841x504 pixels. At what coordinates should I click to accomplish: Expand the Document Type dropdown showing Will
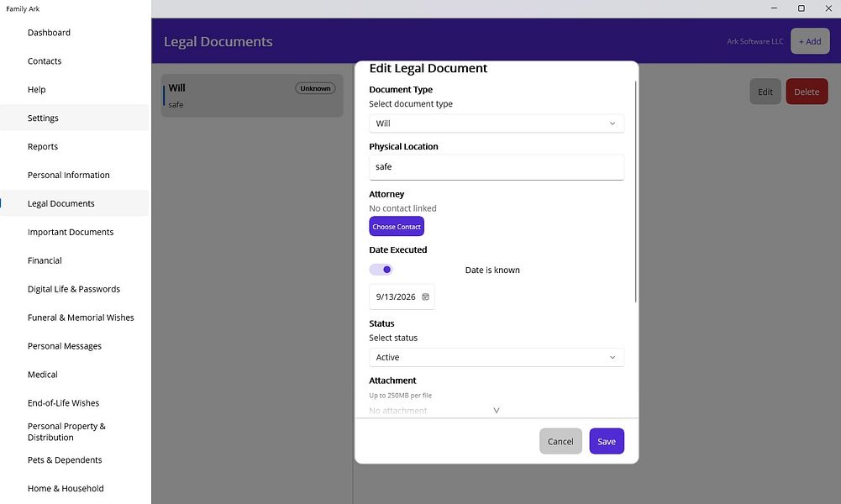pos(497,123)
